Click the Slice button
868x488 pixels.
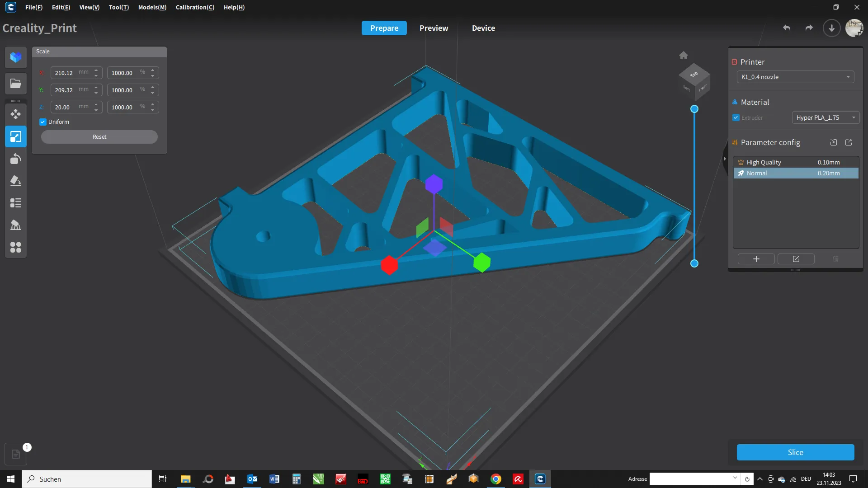(795, 452)
